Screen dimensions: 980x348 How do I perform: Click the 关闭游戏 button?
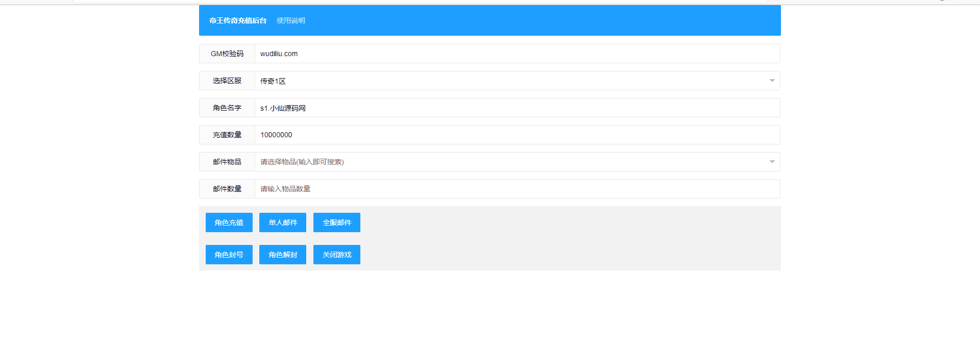pos(337,255)
